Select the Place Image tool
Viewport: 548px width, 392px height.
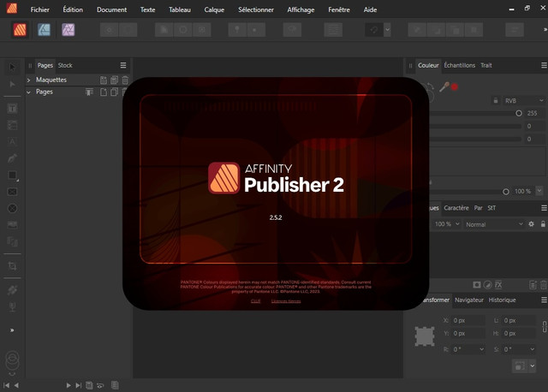point(12,224)
